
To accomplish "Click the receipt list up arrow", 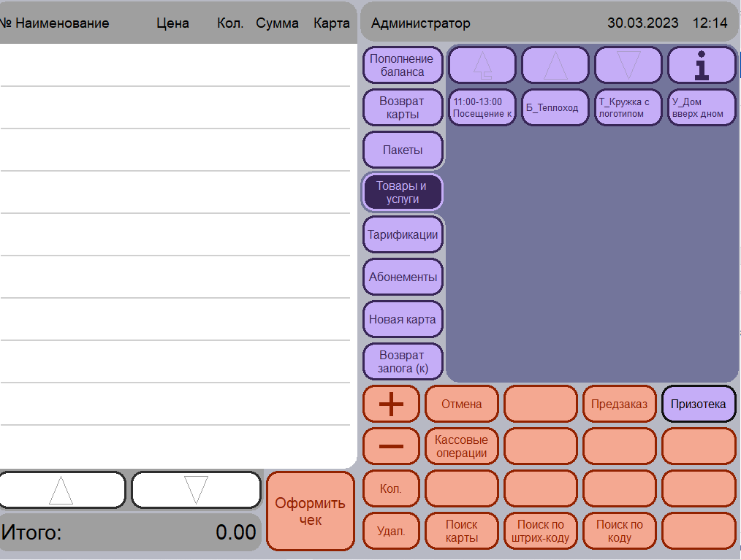I will click(x=61, y=490).
